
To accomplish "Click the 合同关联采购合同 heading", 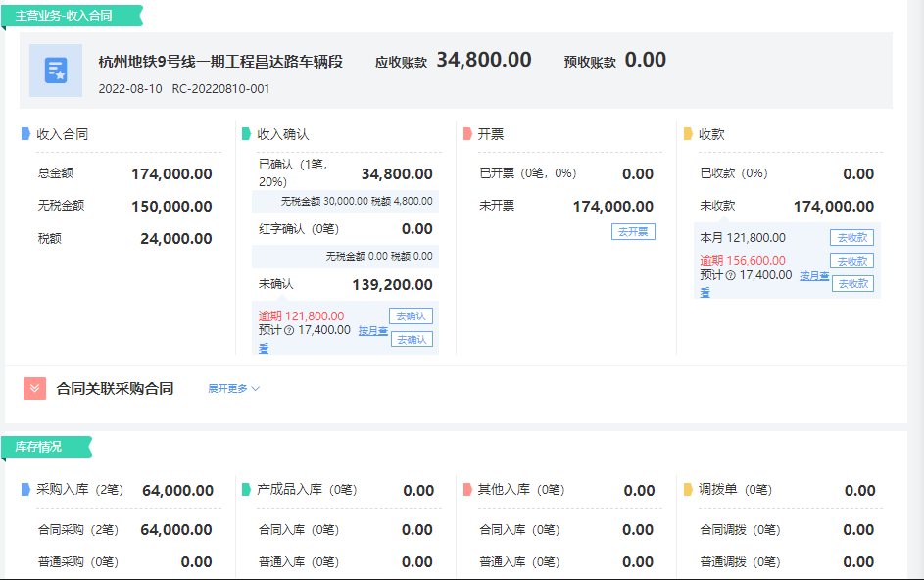I will pos(115,388).
